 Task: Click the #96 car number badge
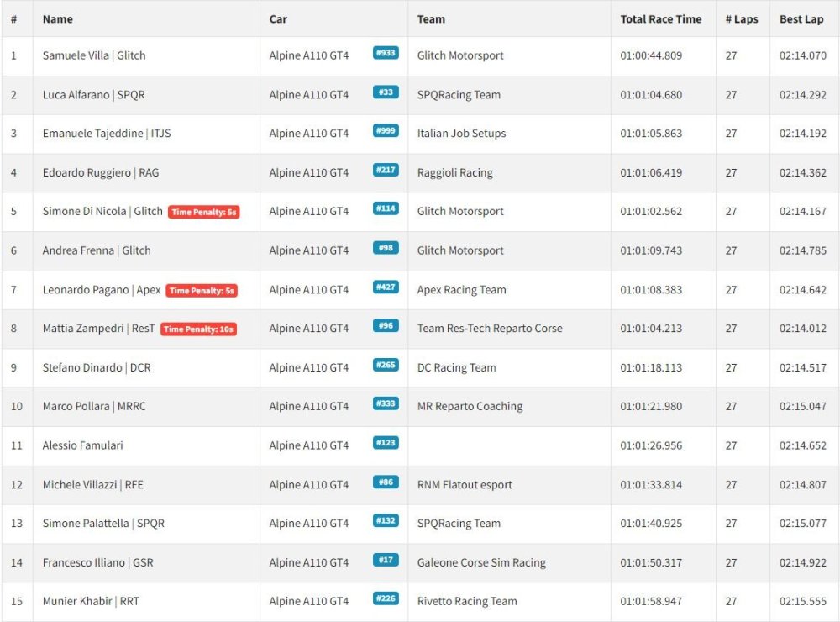coord(386,325)
